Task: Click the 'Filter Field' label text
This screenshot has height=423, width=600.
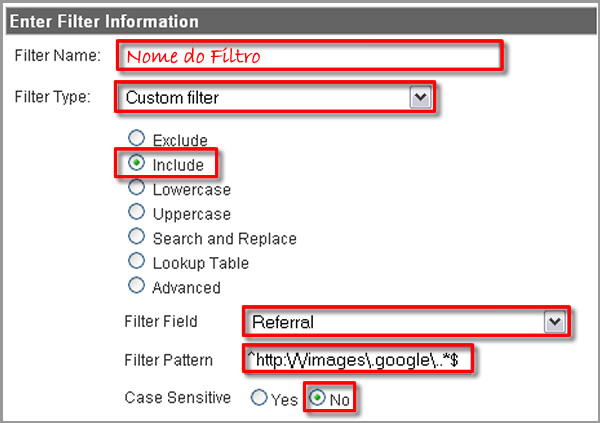Action: 161,322
